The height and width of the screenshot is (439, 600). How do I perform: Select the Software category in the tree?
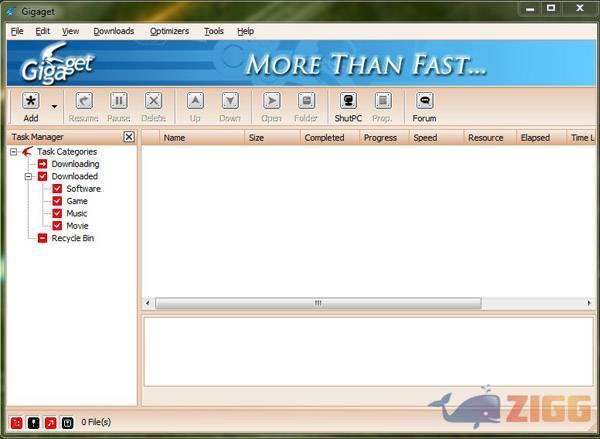click(83, 189)
